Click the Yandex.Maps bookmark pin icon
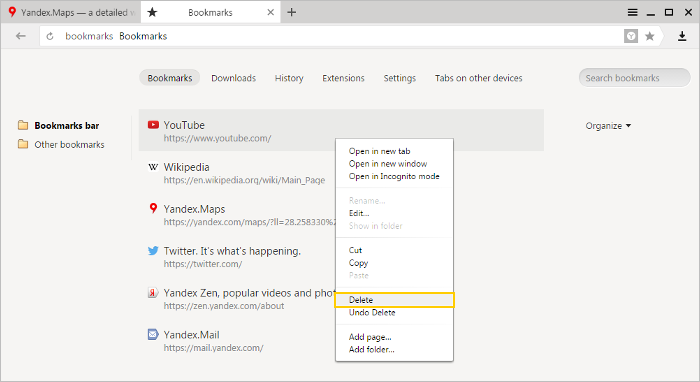The width and height of the screenshot is (700, 382). tap(153, 208)
